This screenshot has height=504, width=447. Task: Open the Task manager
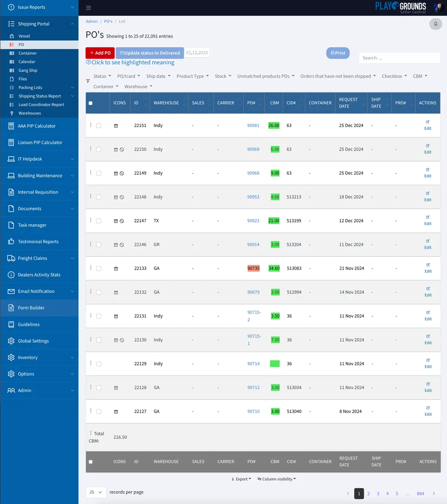32,225
